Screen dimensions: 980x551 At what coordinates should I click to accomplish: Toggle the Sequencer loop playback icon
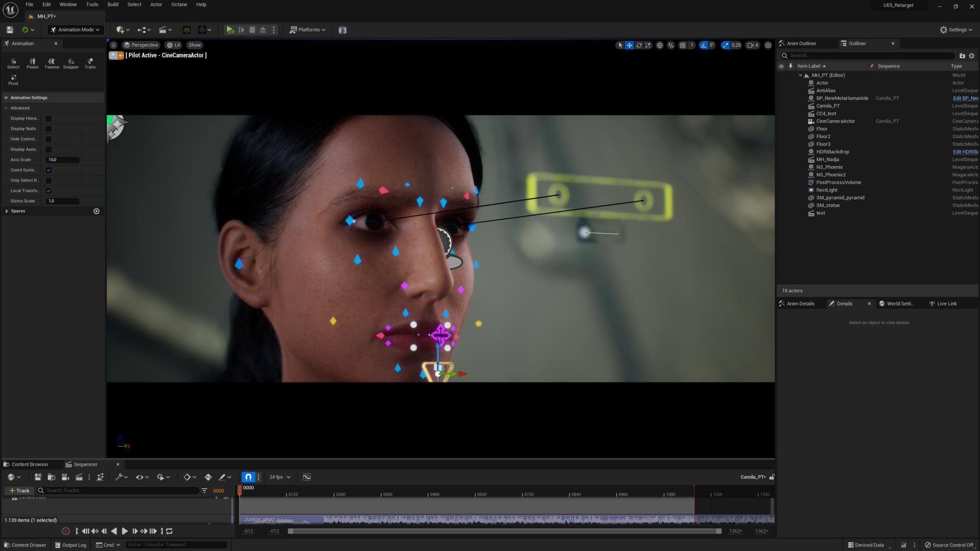[x=169, y=531]
